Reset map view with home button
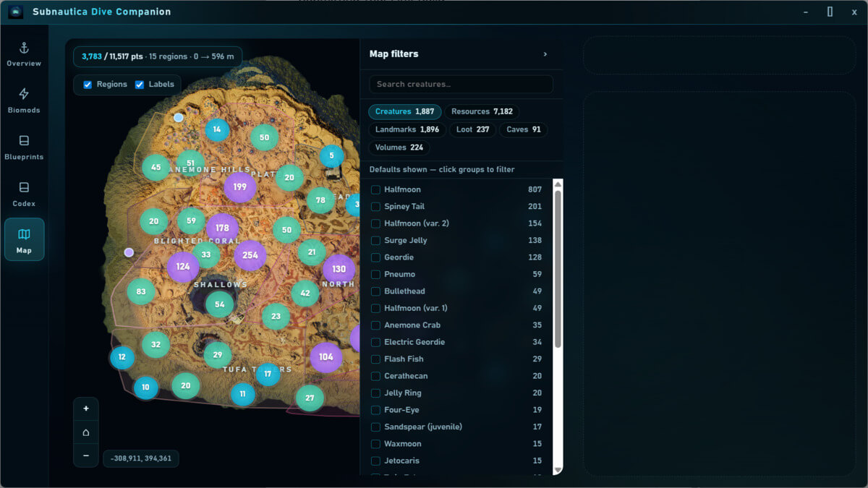Image resolution: width=868 pixels, height=488 pixels. [x=86, y=432]
